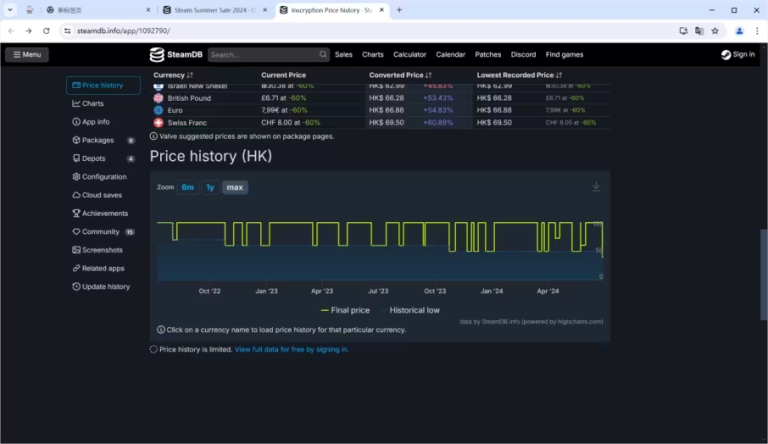The height and width of the screenshot is (444, 768).
Task: Set chart zoom to 6m
Action: point(188,187)
